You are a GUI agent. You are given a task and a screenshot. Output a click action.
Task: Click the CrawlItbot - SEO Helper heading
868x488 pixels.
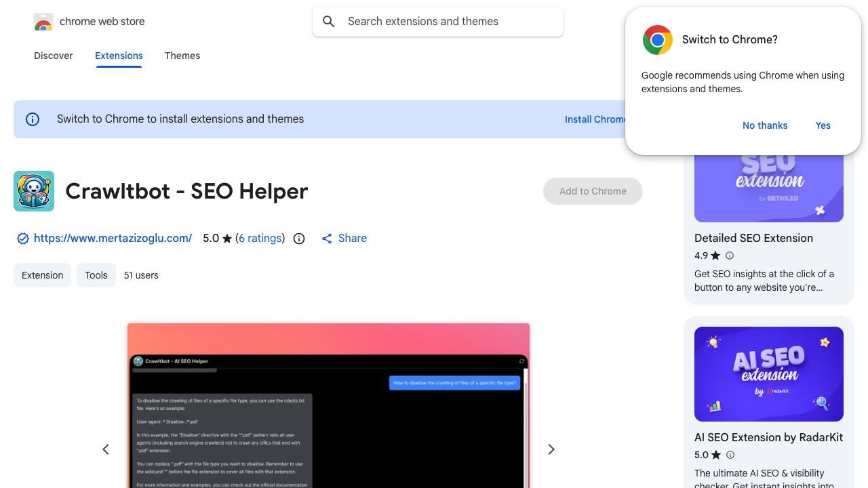[x=186, y=191]
